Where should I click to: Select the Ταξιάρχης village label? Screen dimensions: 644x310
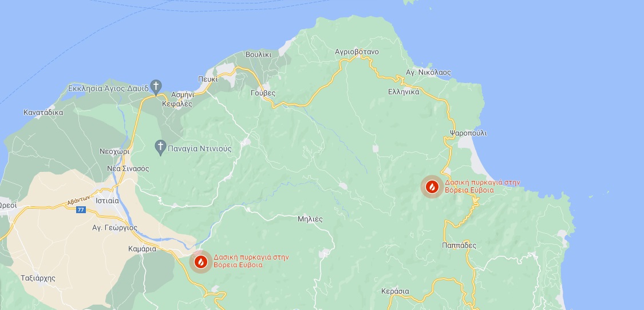point(38,278)
